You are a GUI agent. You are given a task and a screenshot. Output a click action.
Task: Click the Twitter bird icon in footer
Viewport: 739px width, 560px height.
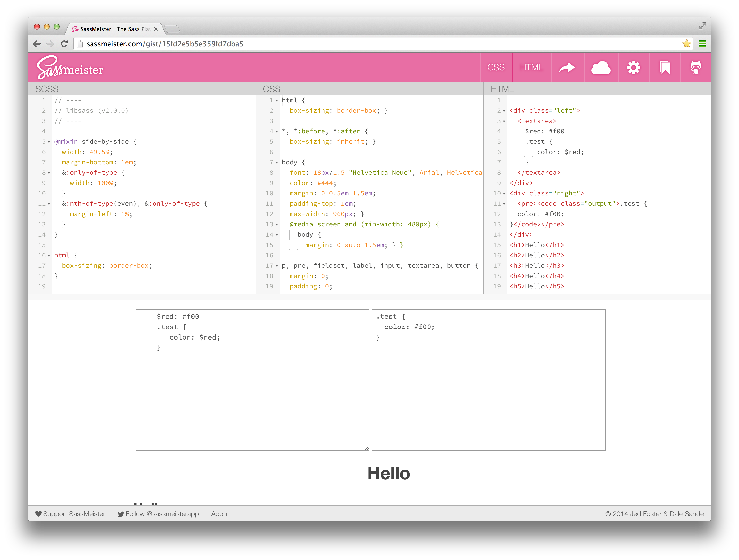(x=121, y=514)
